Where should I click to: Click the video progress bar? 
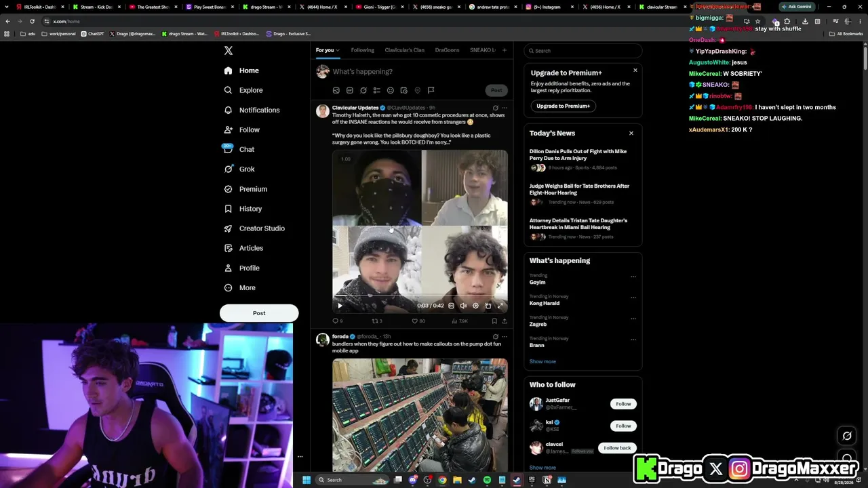point(420,296)
